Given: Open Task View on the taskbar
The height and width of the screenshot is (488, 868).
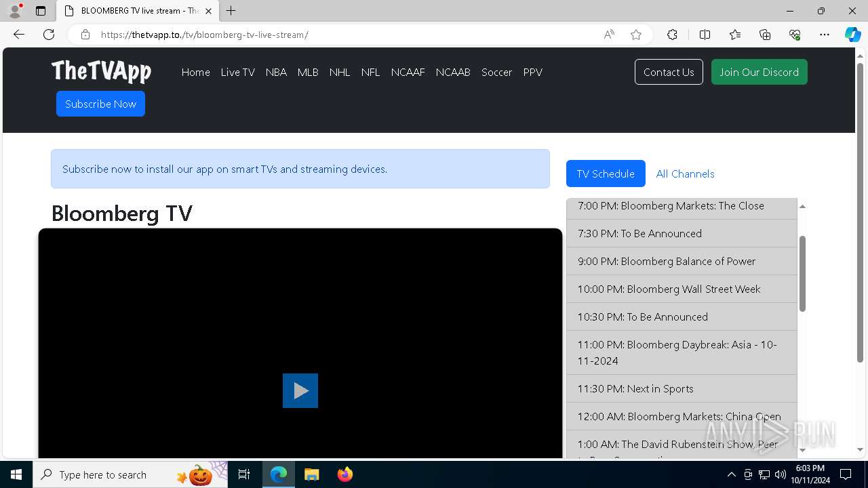Looking at the screenshot, I should [x=245, y=474].
